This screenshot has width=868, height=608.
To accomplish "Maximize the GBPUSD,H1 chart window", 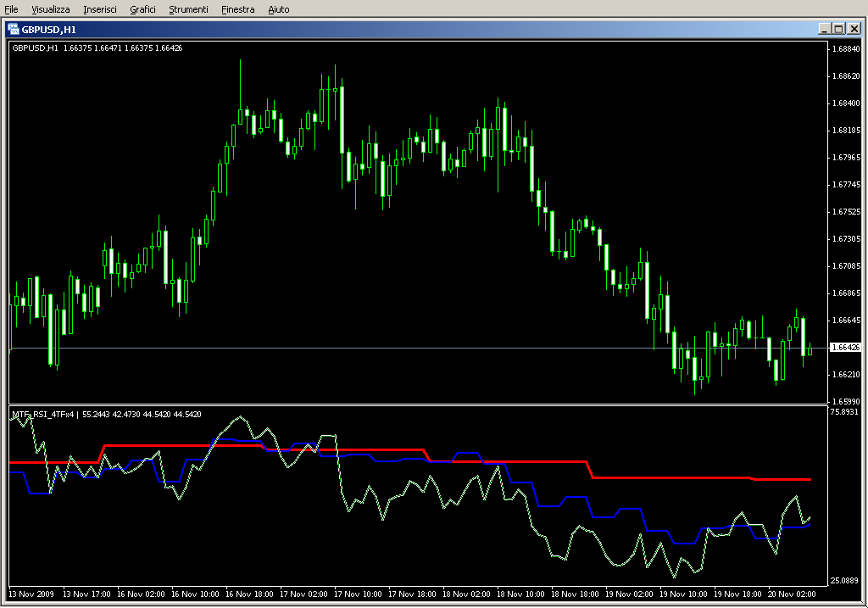I will tap(838, 29).
